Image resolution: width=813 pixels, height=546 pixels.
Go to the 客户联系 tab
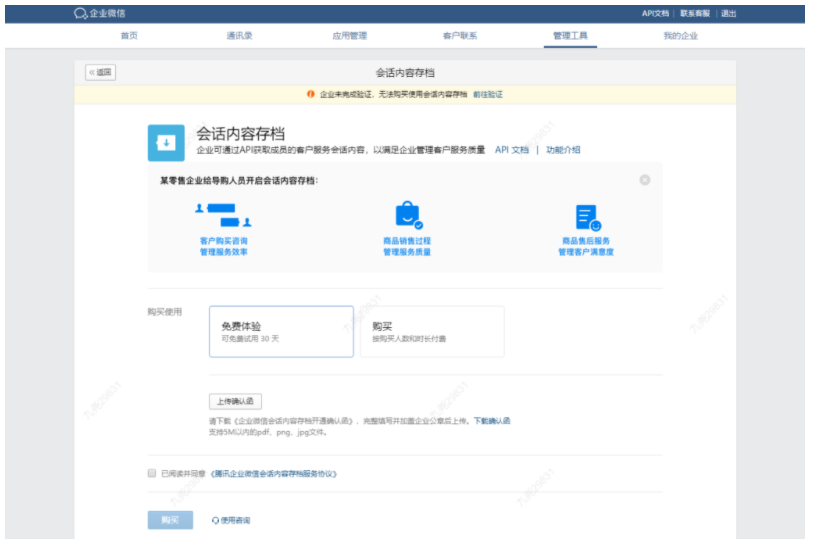[459, 36]
